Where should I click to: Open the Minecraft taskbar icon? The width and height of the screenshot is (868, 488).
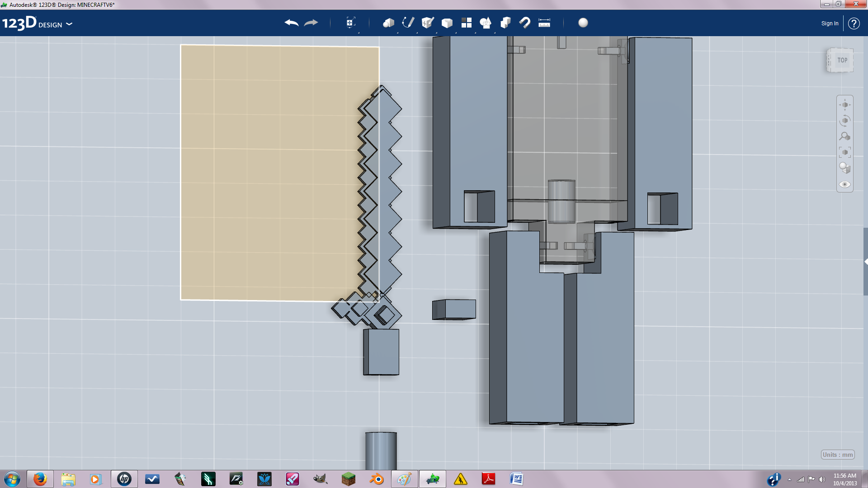click(x=349, y=479)
